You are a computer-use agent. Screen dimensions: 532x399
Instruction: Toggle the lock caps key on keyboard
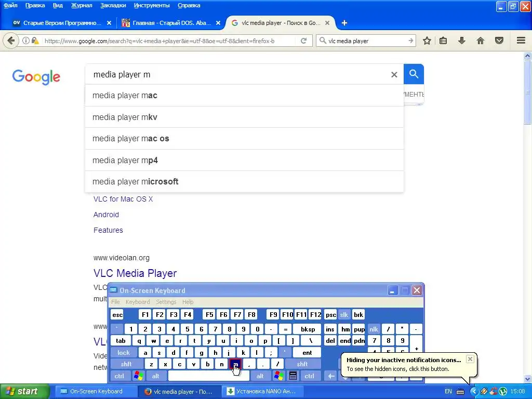point(124,353)
